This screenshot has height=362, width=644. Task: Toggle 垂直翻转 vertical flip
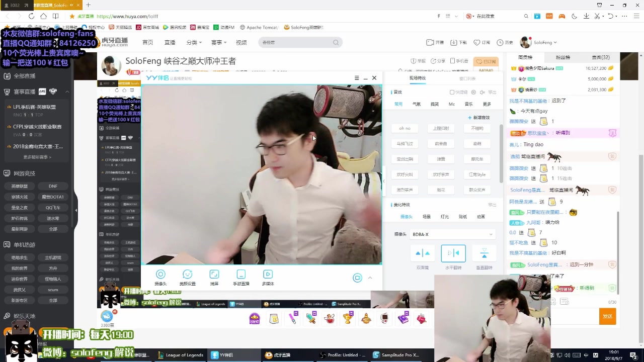tap(484, 253)
